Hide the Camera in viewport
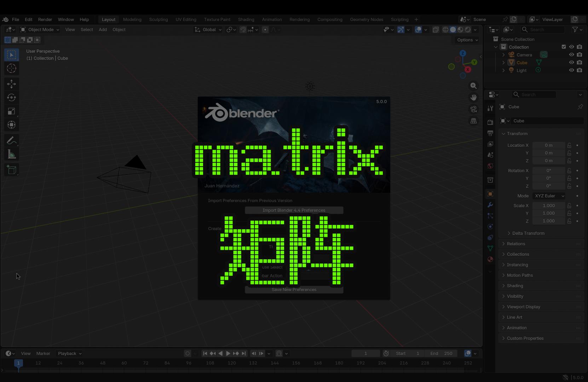 pyautogui.click(x=571, y=55)
